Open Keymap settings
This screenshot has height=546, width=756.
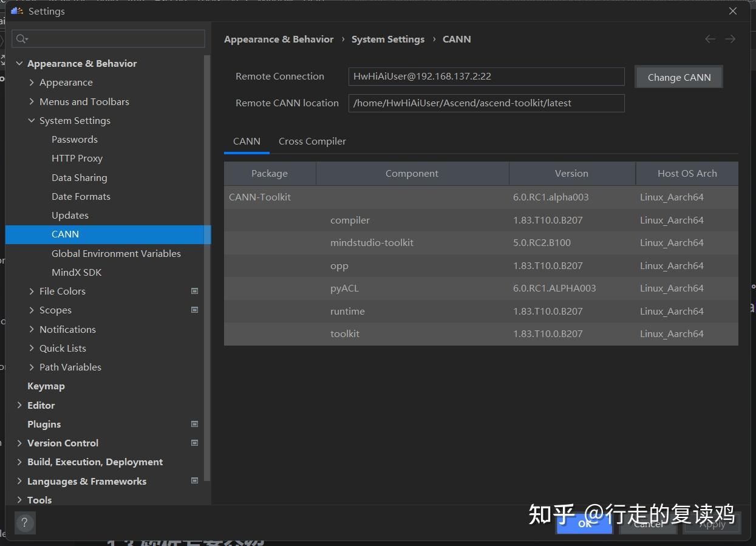(46, 386)
